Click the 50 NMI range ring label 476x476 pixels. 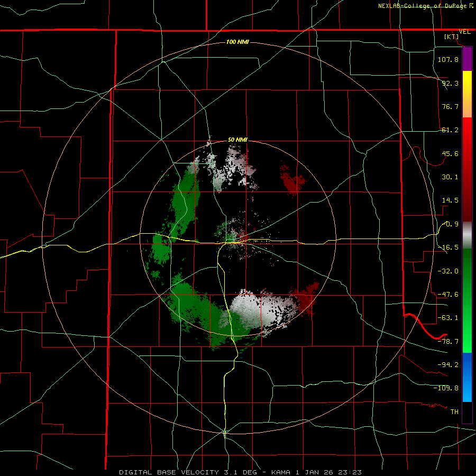tap(237, 140)
